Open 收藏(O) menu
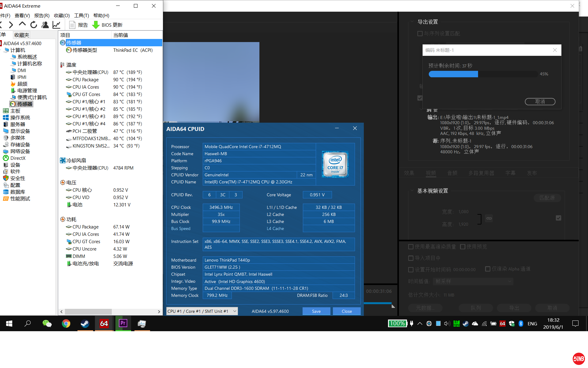This screenshot has width=588, height=368. 62,16
